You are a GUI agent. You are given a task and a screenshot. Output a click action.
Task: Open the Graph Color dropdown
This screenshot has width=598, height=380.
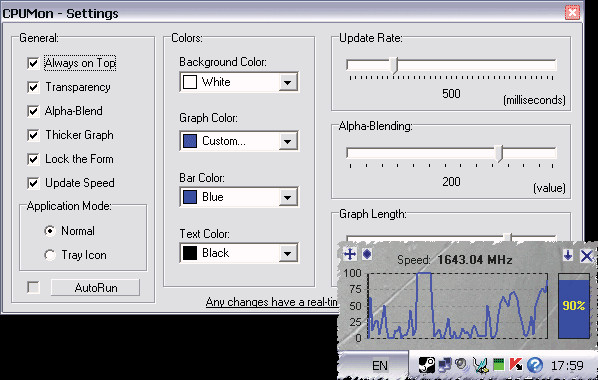pyautogui.click(x=288, y=141)
